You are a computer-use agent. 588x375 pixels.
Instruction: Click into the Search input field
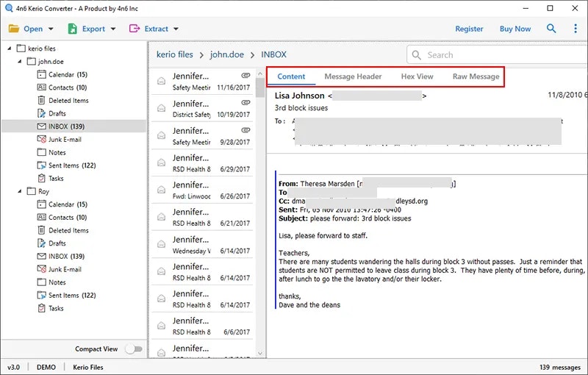pyautogui.click(x=498, y=55)
